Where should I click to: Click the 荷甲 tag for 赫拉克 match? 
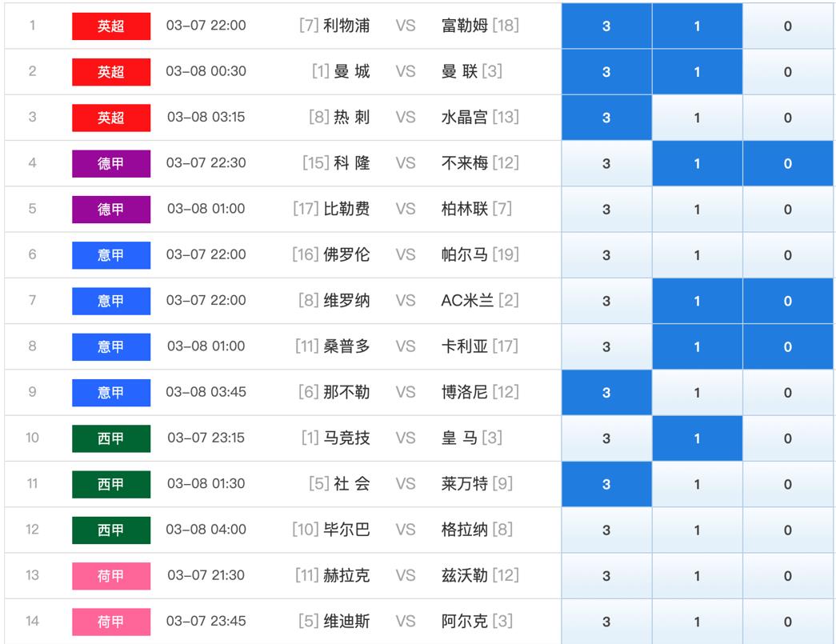[x=111, y=576]
